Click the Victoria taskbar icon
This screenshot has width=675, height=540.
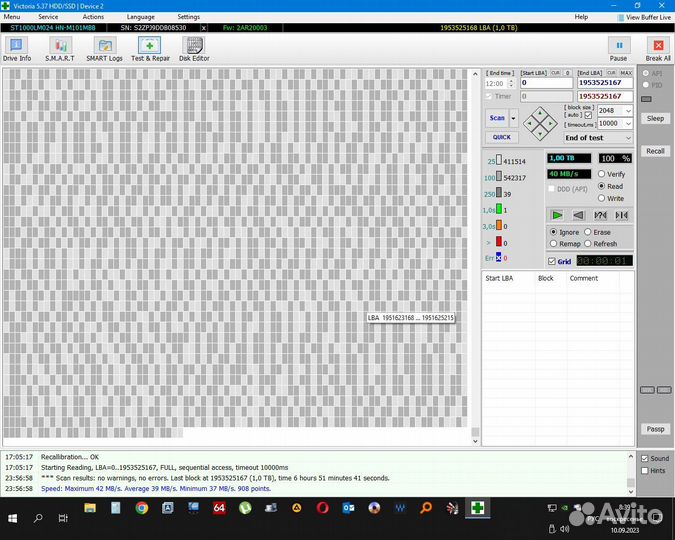(x=477, y=508)
